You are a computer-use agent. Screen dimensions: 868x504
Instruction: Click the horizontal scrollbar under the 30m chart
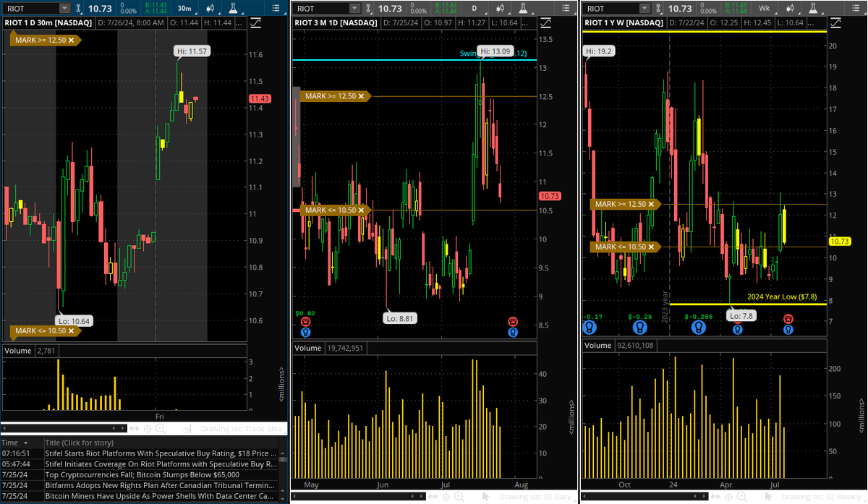(x=65, y=429)
